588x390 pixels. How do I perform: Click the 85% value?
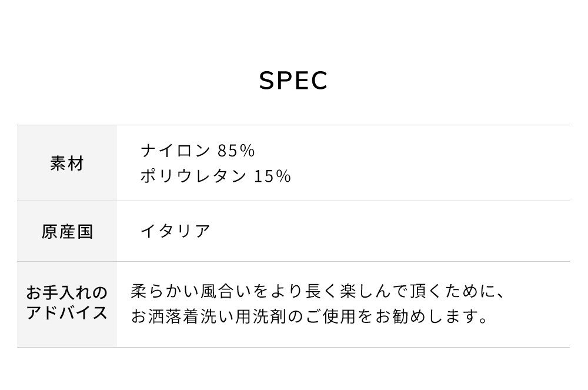pos(236,151)
